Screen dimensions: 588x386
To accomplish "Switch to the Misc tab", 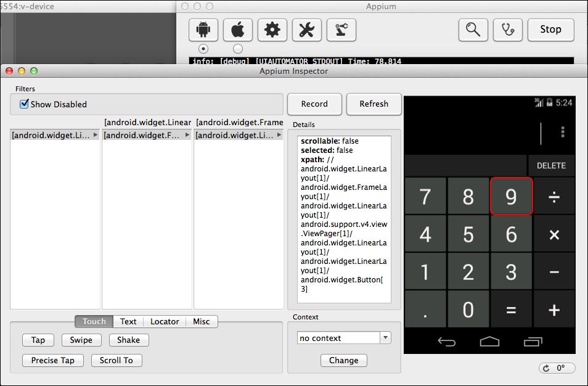I will [202, 321].
